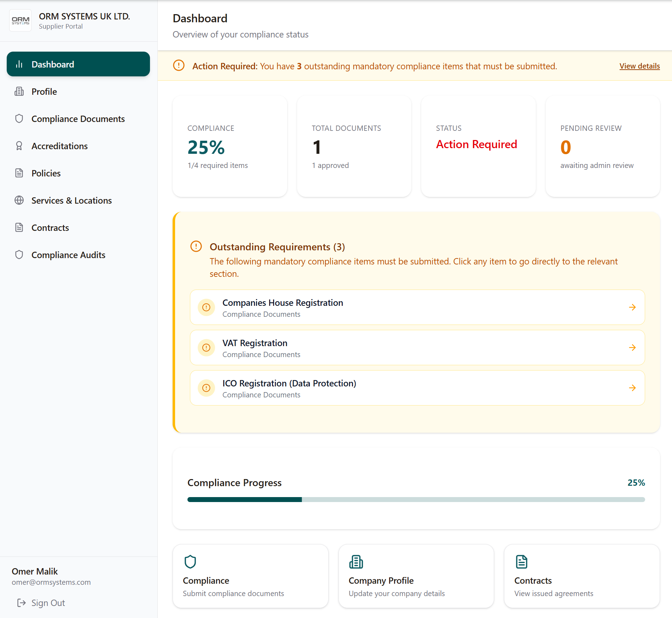Open the Dashboard menu item
Viewport: 672px width, 618px height.
point(78,64)
